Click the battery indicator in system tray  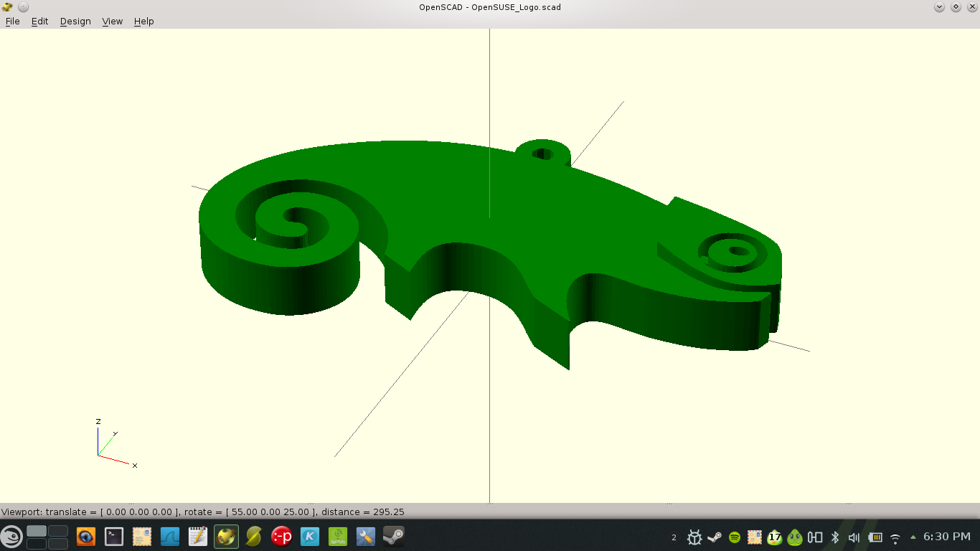875,537
